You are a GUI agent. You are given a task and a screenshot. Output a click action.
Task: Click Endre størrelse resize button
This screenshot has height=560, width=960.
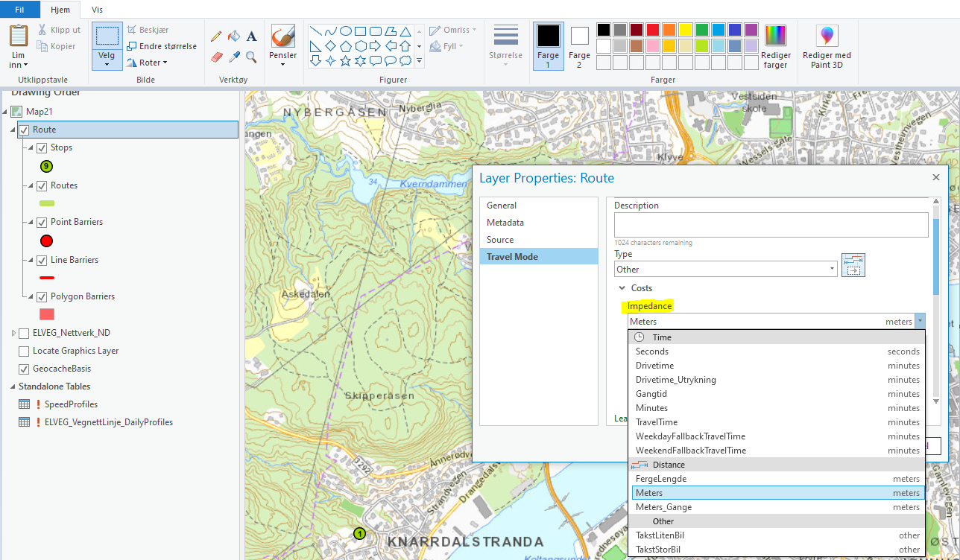click(x=162, y=46)
